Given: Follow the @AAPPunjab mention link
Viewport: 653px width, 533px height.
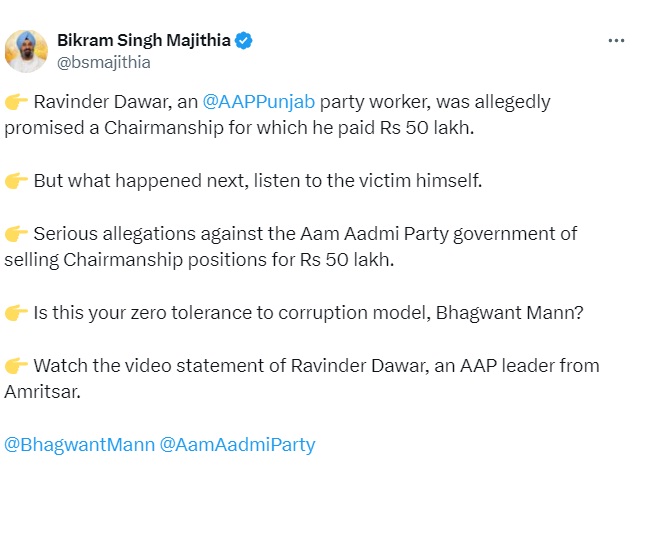Looking at the screenshot, I should pyautogui.click(x=258, y=102).
